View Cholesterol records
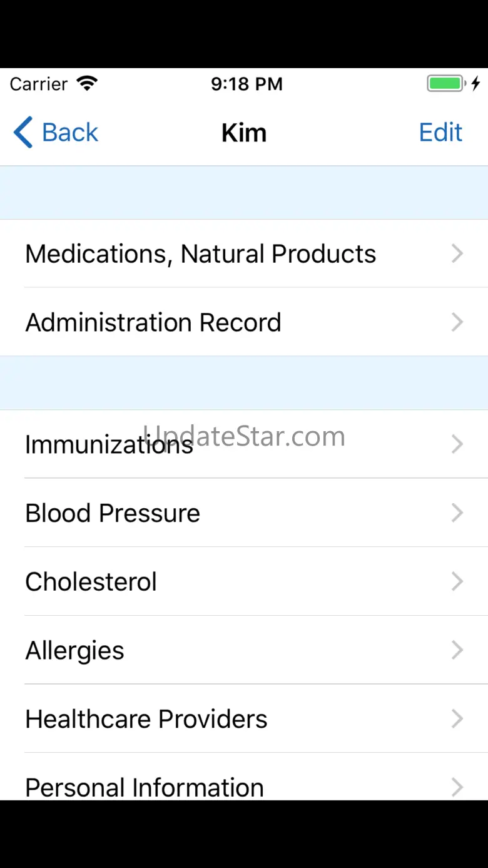488x868 pixels. click(91, 582)
